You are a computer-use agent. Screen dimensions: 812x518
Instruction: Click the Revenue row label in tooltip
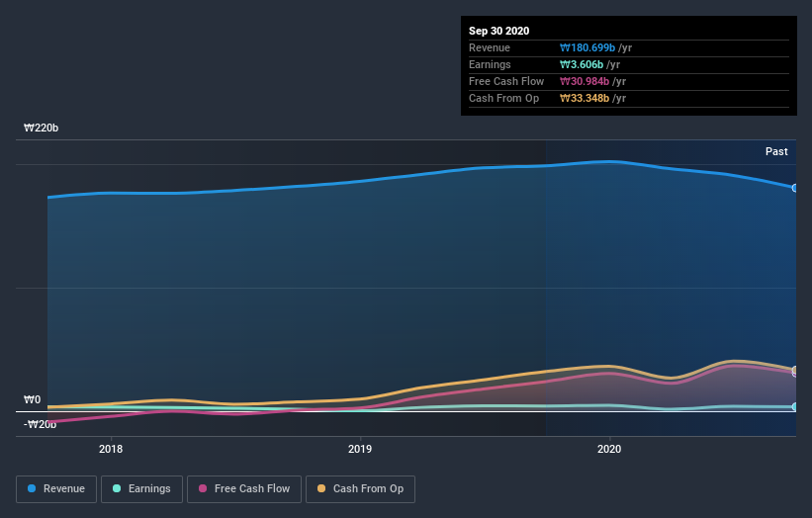[490, 47]
